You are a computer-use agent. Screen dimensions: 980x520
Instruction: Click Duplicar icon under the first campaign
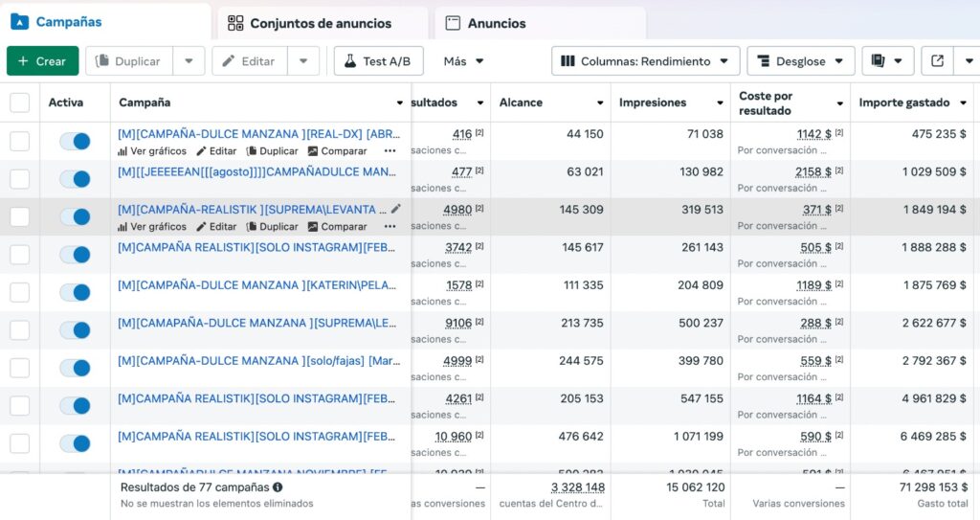[252, 151]
